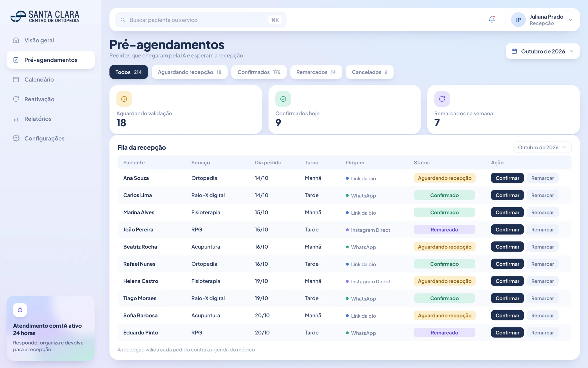The image size is (588, 368).
Task: Expand the Juliana Prado user menu chevron
Action: click(x=570, y=20)
